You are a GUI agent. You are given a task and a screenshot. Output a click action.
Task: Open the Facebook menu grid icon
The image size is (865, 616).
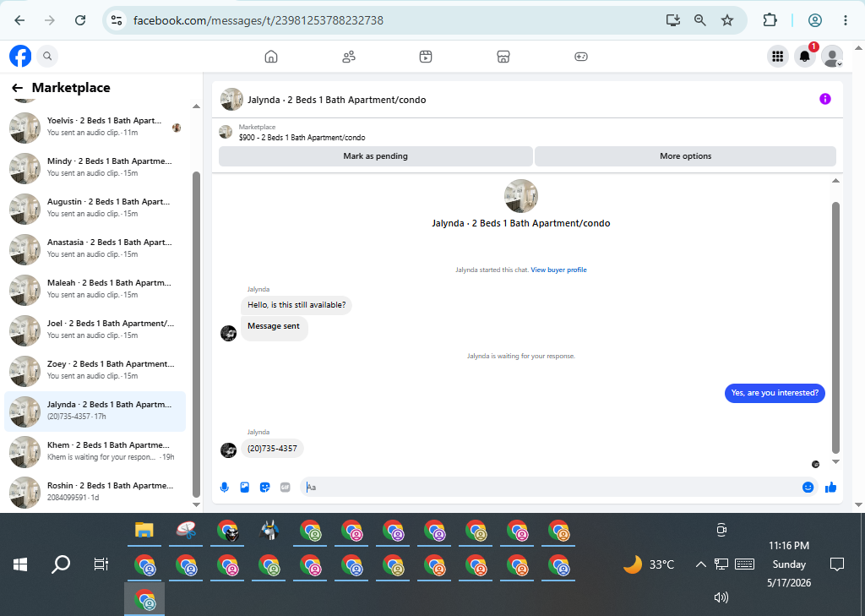pyautogui.click(x=778, y=56)
